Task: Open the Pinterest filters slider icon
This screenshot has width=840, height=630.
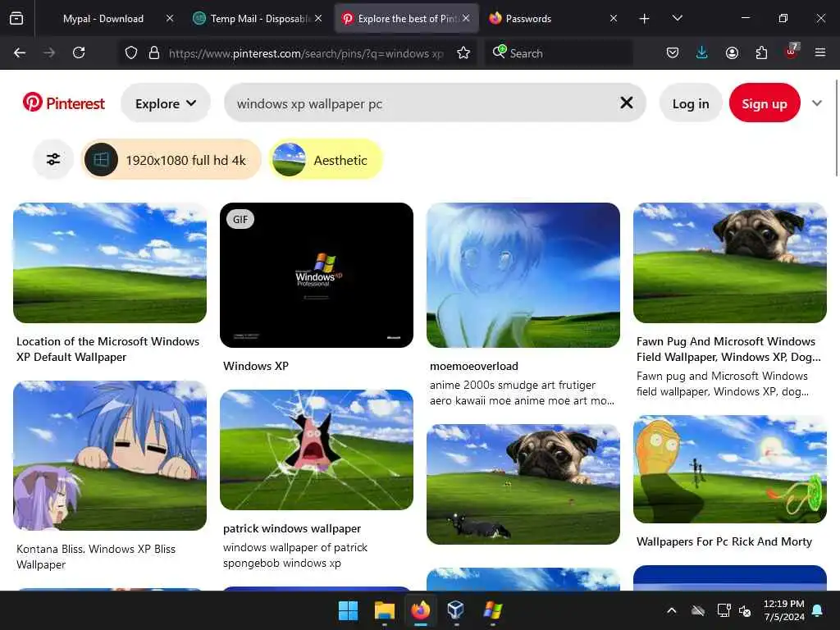Action: 53,159
